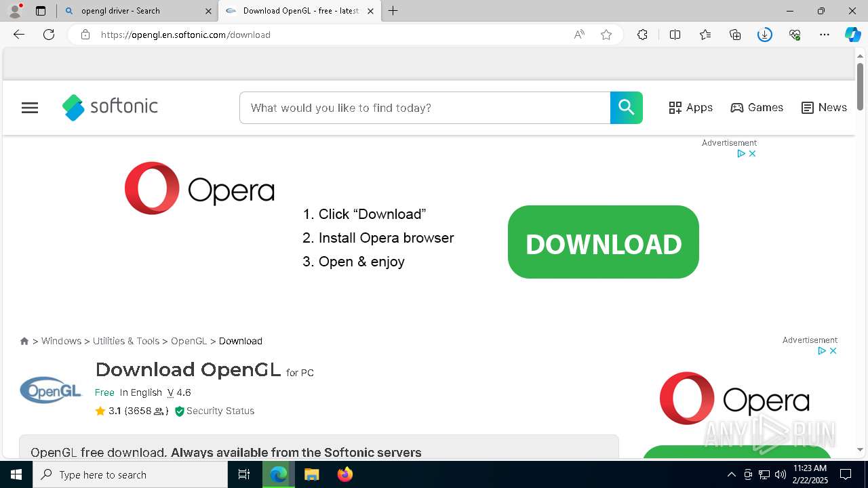This screenshot has width=868, height=488.
Task: Click the OpenGL breadcrumb link
Action: click(189, 341)
